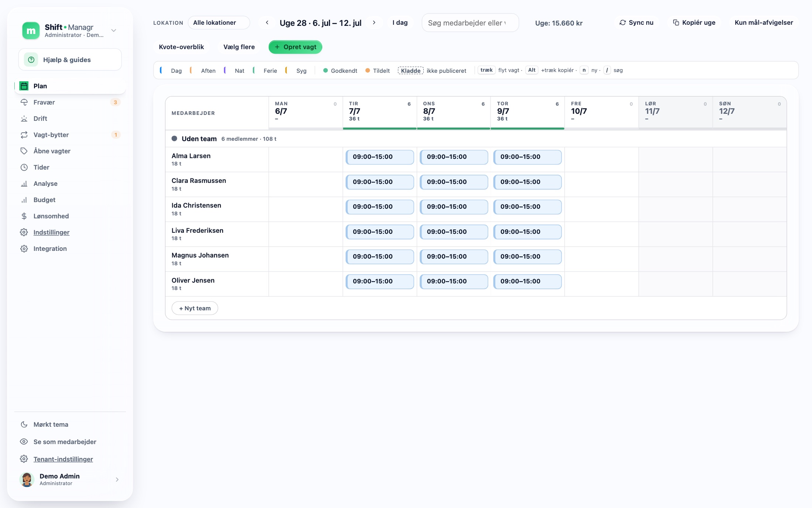Click the Drift sunrise icon

click(x=24, y=119)
